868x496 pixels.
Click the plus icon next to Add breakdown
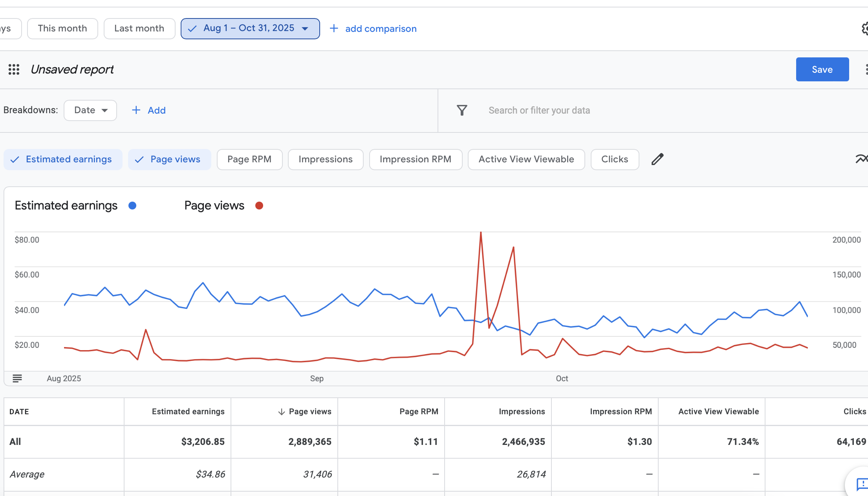136,110
